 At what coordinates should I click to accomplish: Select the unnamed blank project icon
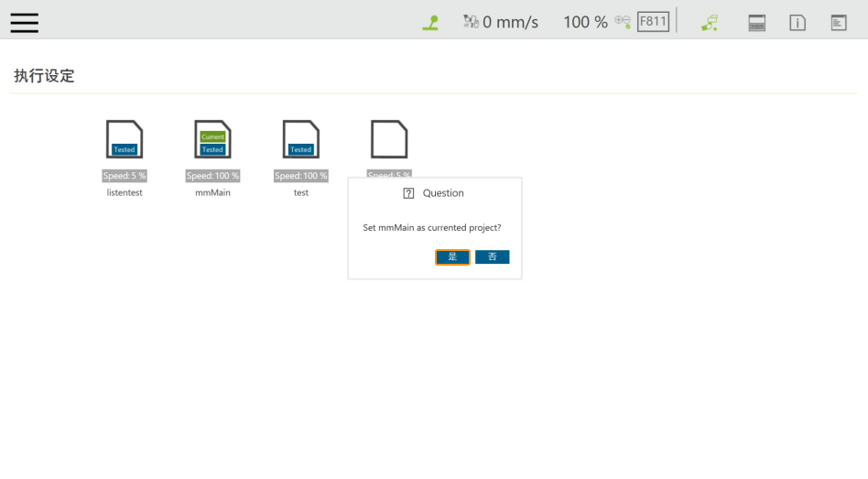pos(389,139)
